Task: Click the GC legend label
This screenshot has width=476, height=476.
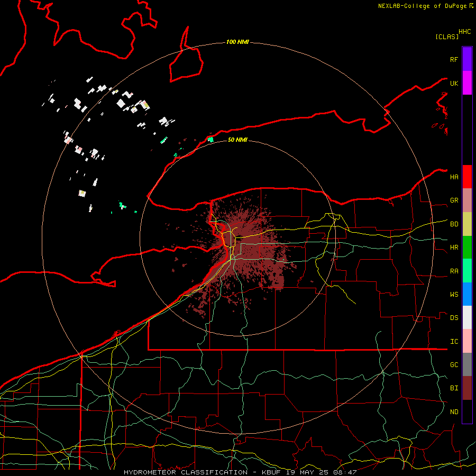Action: (454, 365)
